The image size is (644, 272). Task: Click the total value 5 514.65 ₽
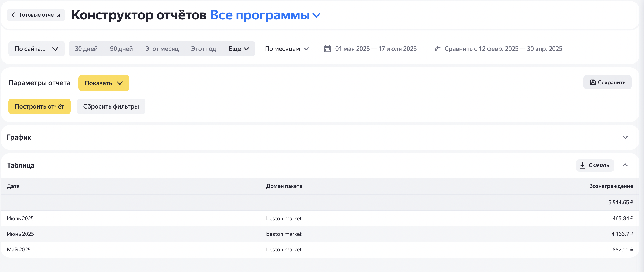[620, 202]
